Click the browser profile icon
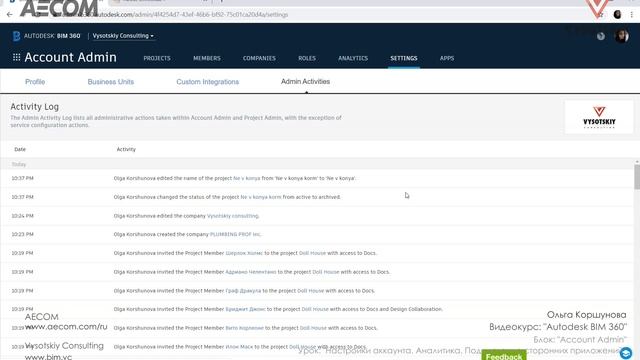640x360 pixels. pos(617,15)
